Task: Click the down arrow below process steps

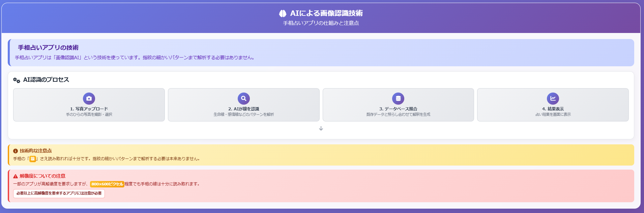Action: click(321, 129)
